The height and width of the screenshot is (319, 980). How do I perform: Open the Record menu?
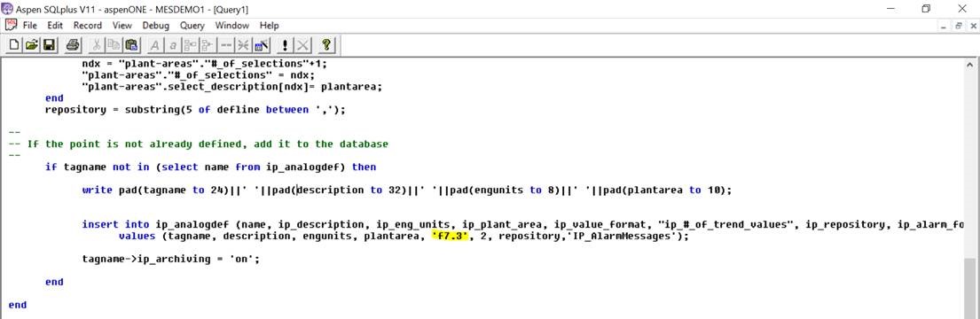[x=88, y=26]
